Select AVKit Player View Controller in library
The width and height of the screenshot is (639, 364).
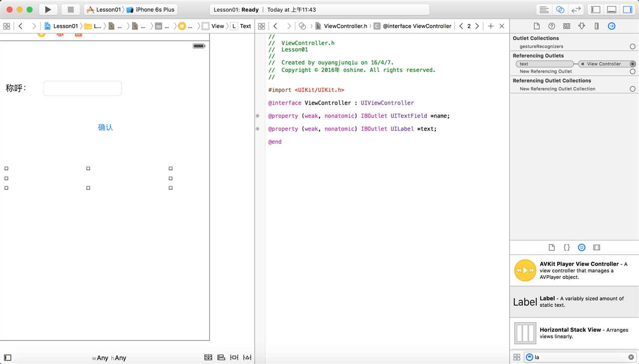pos(574,270)
